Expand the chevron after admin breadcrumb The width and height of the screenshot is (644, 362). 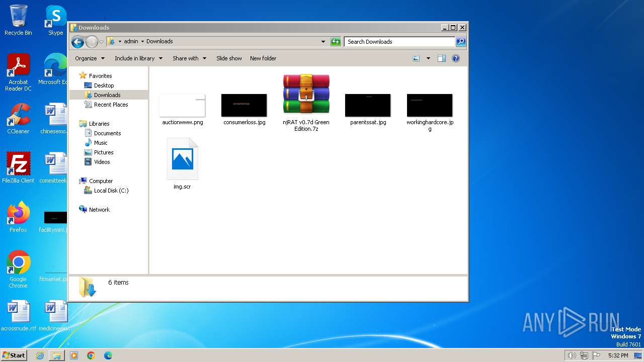point(142,41)
